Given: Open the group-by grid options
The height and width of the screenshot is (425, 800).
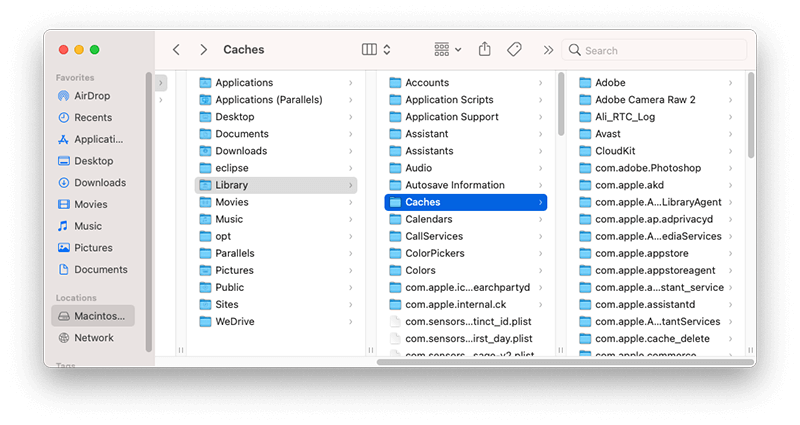Looking at the screenshot, I should 447,49.
